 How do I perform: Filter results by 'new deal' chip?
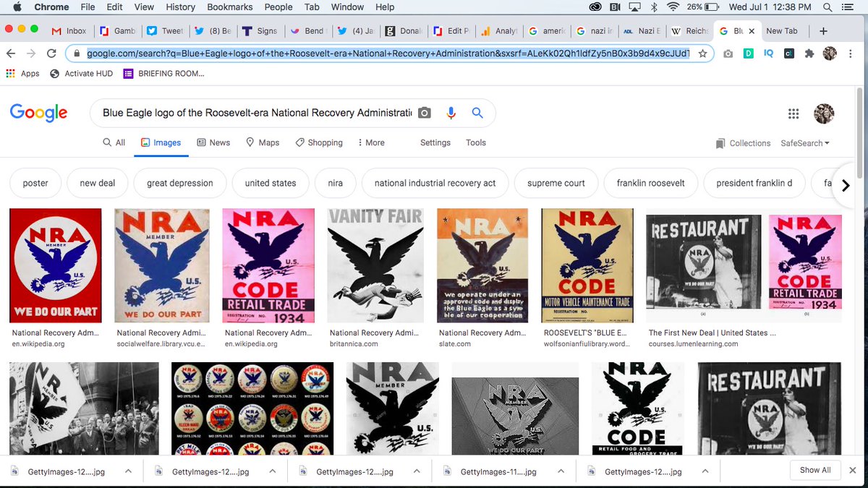coord(98,183)
